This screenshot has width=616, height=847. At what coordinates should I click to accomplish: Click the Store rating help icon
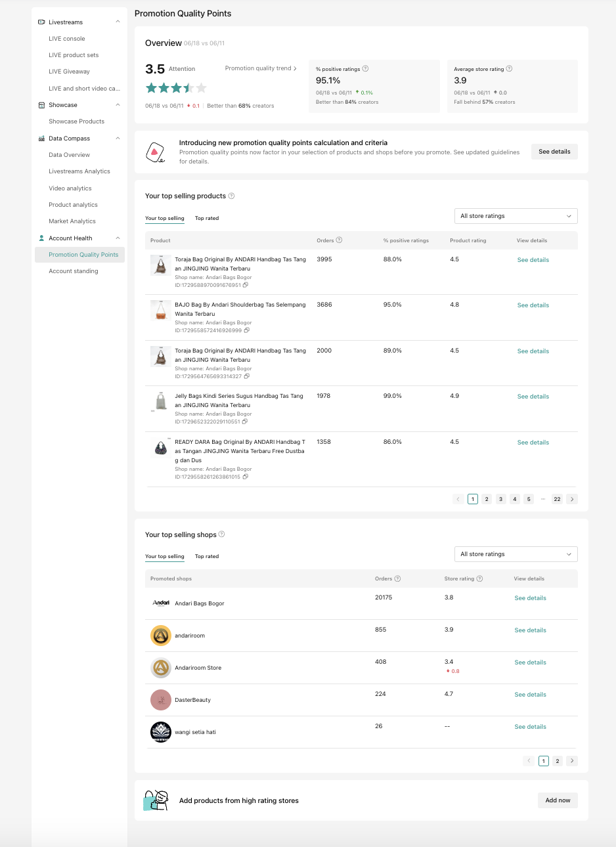[x=479, y=578]
